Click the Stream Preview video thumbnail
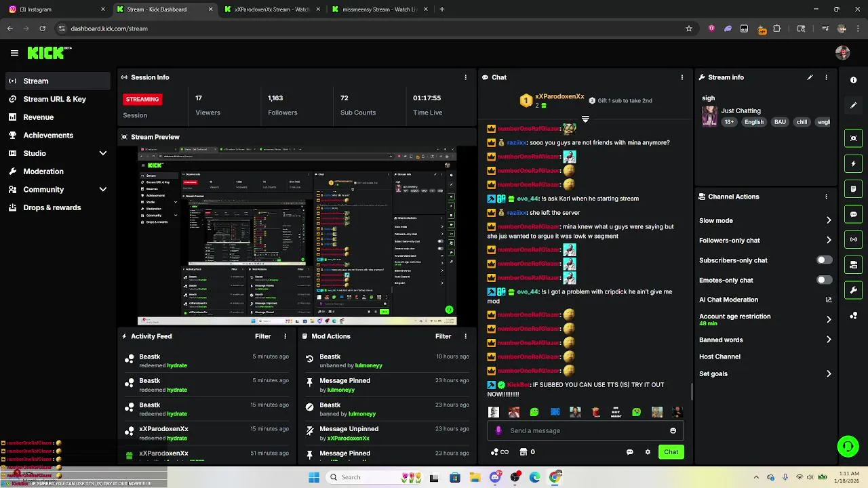The width and height of the screenshot is (868, 488). point(297,235)
